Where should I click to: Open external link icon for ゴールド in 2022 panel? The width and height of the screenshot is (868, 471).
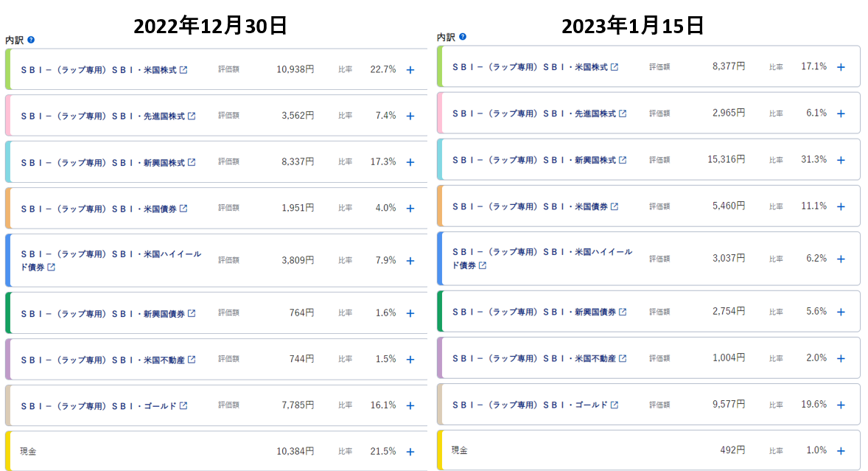183,405
